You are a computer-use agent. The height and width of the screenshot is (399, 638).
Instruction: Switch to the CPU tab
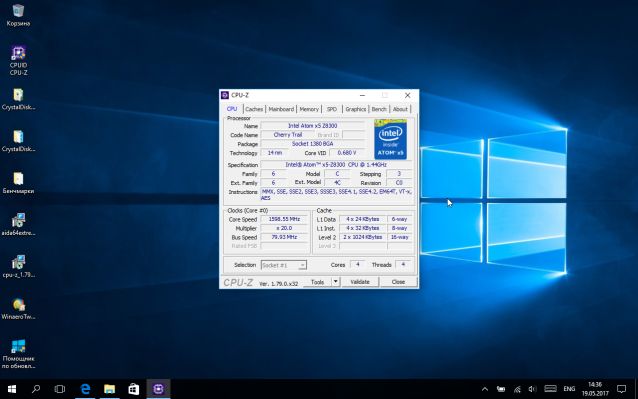point(232,109)
